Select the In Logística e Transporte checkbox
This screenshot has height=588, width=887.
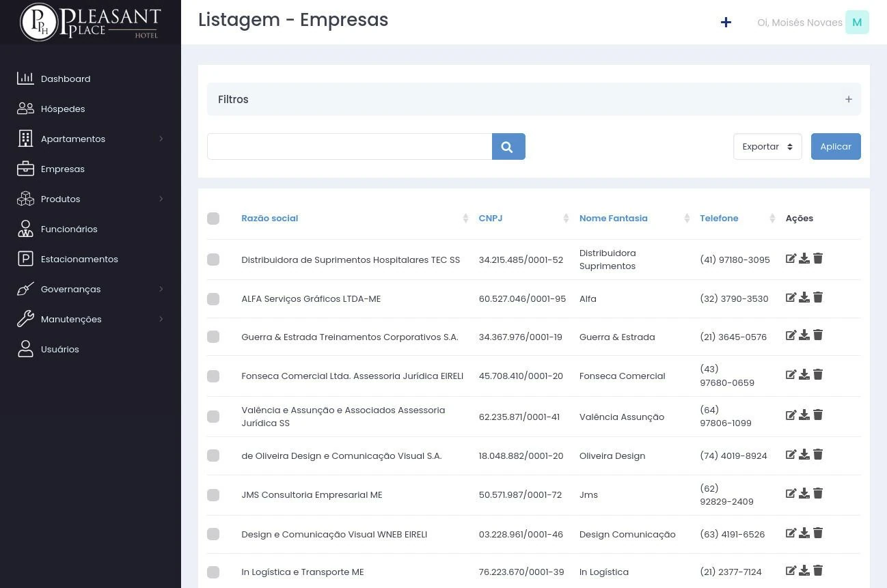click(213, 572)
